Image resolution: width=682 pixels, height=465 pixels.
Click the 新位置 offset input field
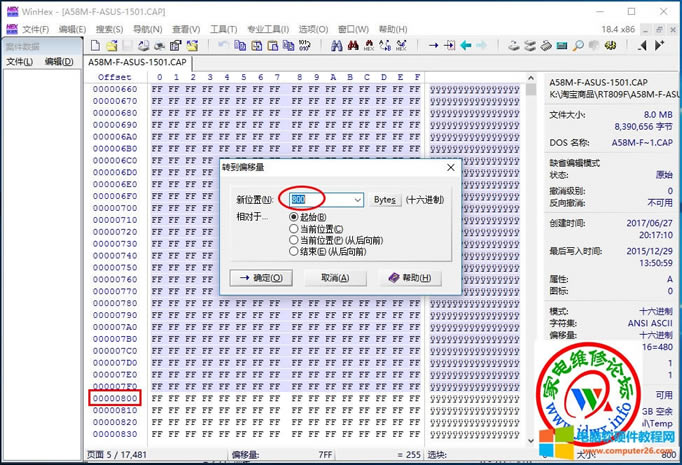tap(320, 199)
